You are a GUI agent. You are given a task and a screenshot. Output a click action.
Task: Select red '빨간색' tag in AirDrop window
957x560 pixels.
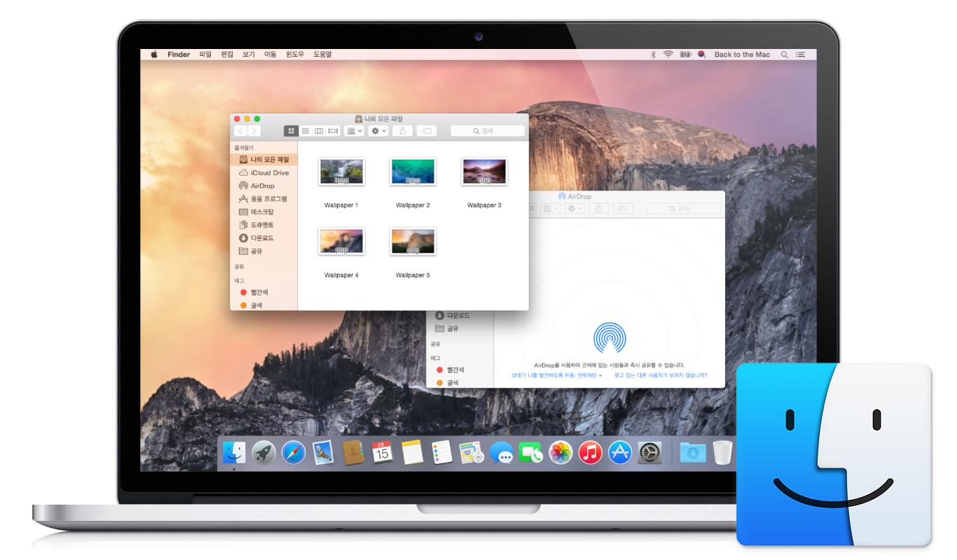460,370
